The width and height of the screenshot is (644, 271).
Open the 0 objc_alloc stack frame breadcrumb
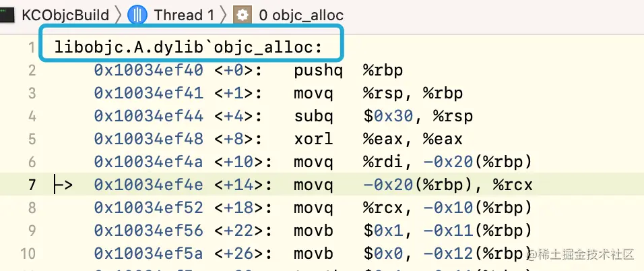[301, 16]
